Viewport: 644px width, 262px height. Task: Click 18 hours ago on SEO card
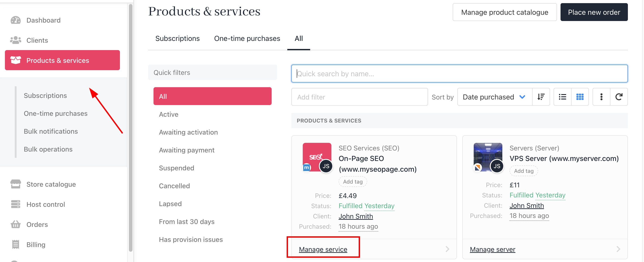click(x=358, y=226)
